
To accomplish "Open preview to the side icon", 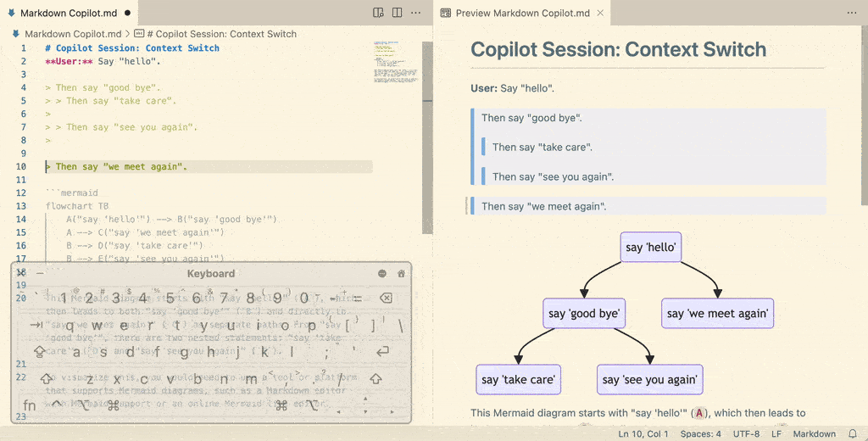I will pyautogui.click(x=378, y=13).
